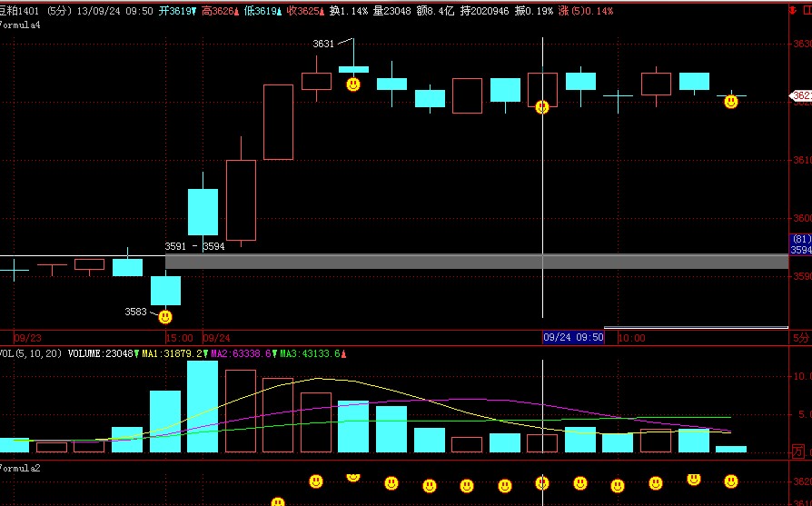The image size is (812, 506).
Task: Click the rightmost smiley in Formula2 panel
Action: pyautogui.click(x=731, y=481)
